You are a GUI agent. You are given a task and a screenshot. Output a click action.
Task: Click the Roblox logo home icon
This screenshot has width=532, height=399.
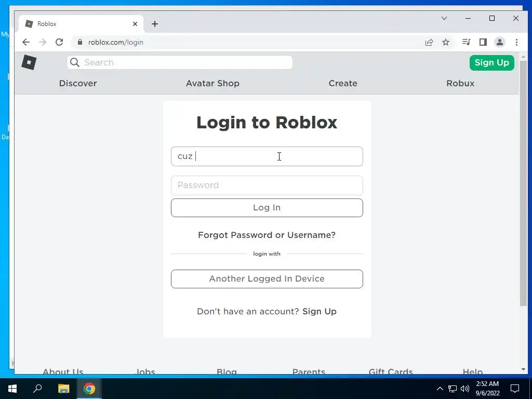[x=29, y=62]
